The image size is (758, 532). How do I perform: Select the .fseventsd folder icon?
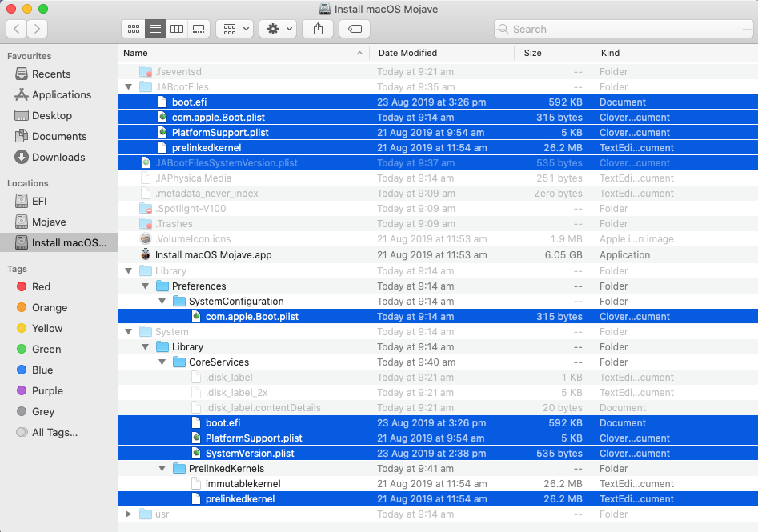146,71
